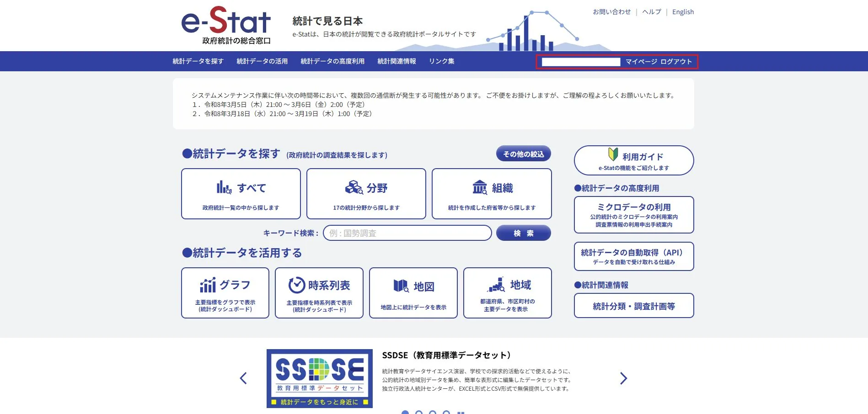Open the 時系列表 clock card
868x414 pixels.
[x=319, y=293]
